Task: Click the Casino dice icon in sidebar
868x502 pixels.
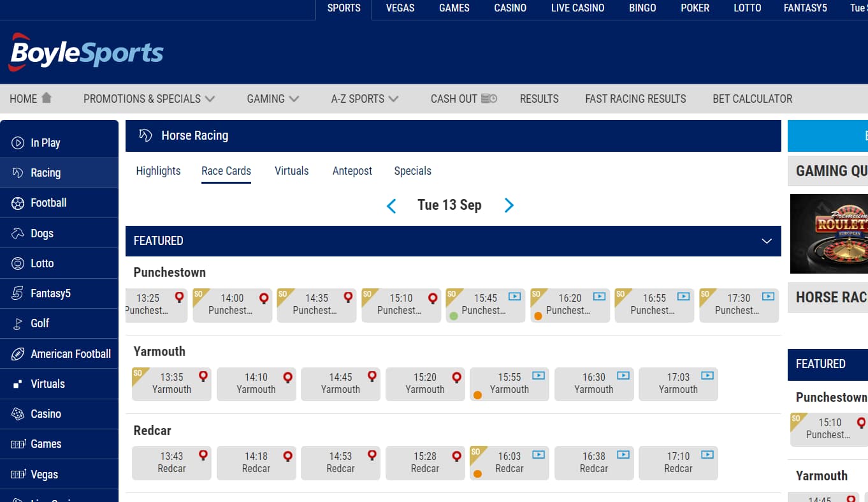Action: tap(18, 414)
